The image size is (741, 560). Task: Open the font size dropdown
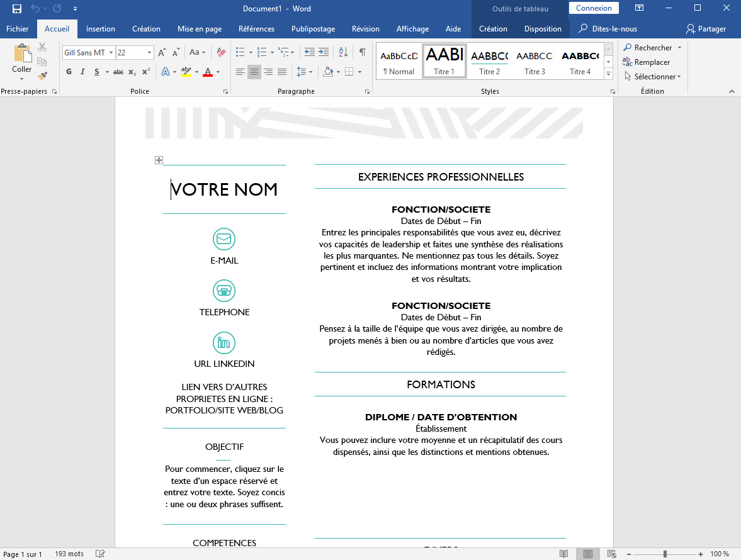pyautogui.click(x=149, y=53)
